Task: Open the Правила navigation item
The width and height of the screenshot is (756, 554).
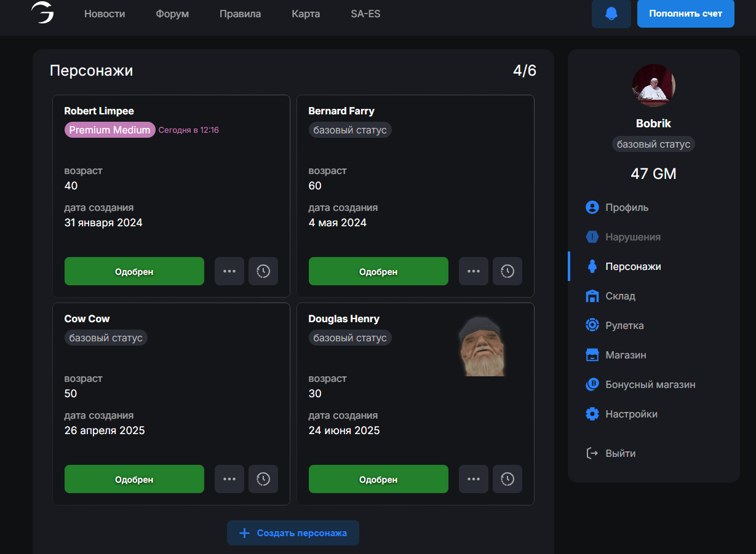Action: point(240,14)
